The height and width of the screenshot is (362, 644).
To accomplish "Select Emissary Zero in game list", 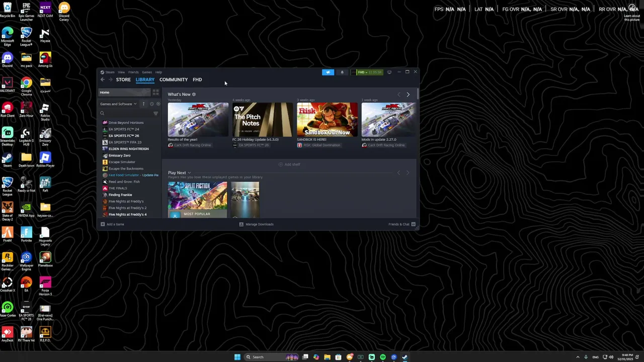I will coord(120,155).
